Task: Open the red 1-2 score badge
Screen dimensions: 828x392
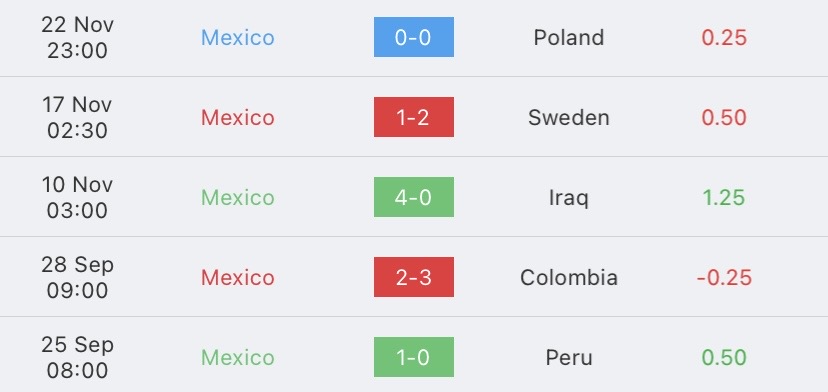Action: (x=413, y=117)
